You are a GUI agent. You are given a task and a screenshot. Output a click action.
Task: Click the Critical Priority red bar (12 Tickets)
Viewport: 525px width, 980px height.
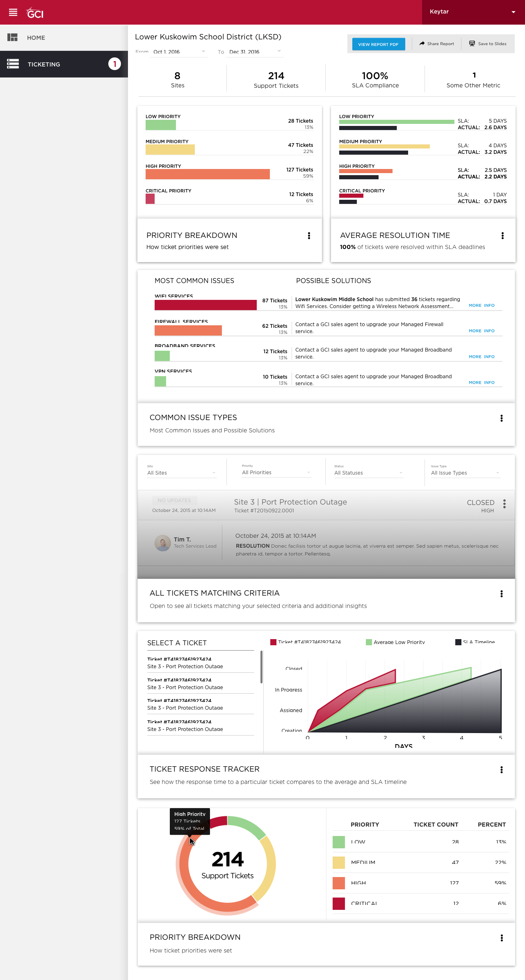150,199
